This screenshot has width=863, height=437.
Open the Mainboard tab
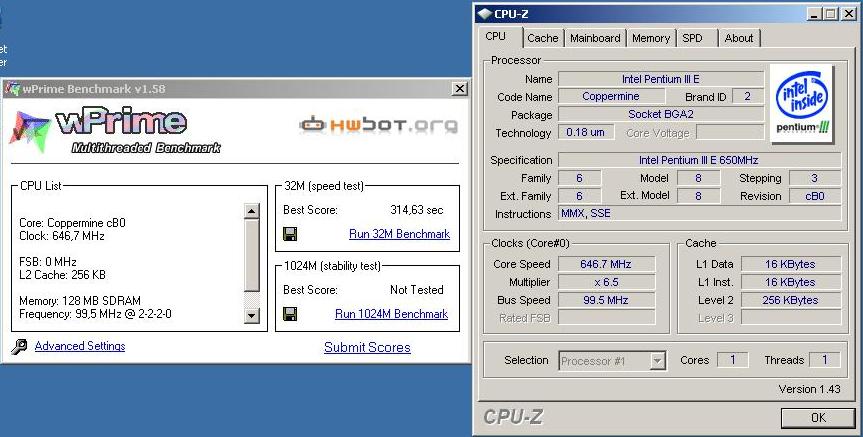coord(595,38)
